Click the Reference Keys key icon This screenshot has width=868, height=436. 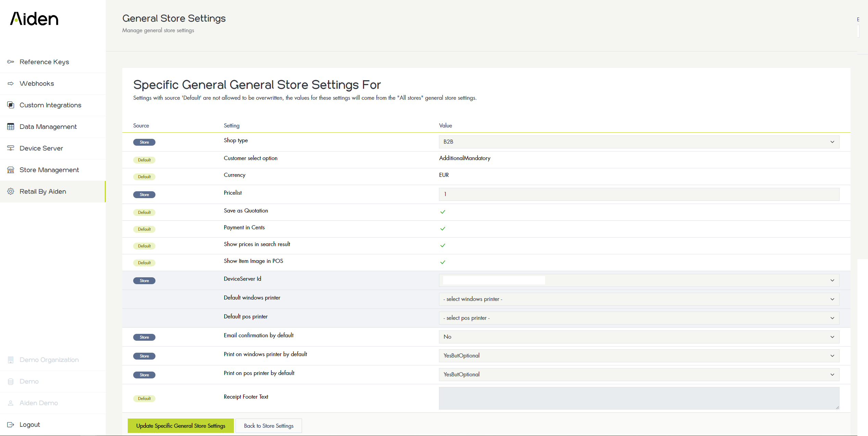click(x=11, y=62)
